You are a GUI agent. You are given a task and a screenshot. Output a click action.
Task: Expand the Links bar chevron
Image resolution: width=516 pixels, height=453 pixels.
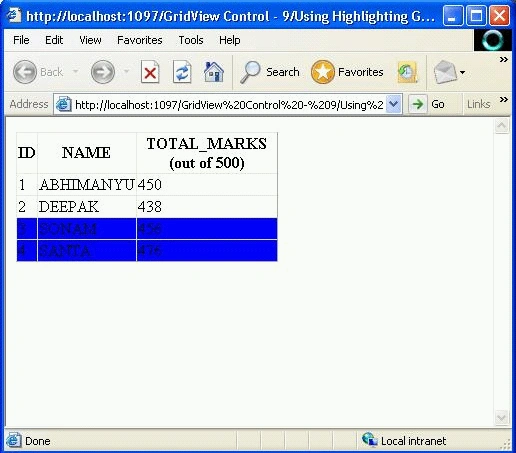[504, 99]
